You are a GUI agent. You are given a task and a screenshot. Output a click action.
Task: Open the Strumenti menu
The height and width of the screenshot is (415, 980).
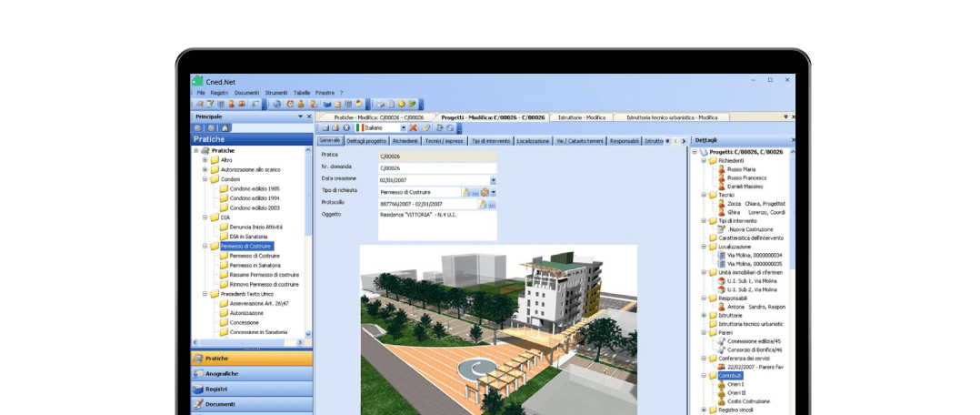point(275,93)
